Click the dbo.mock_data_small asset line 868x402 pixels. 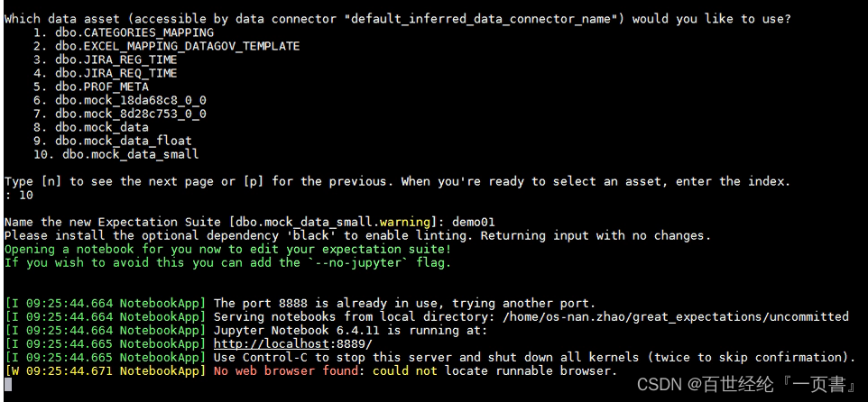click(131, 154)
